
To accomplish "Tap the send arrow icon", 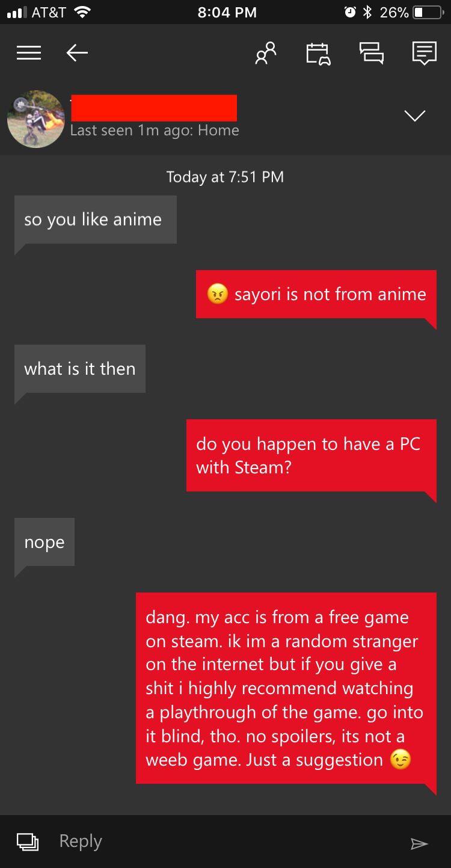I will point(419,843).
